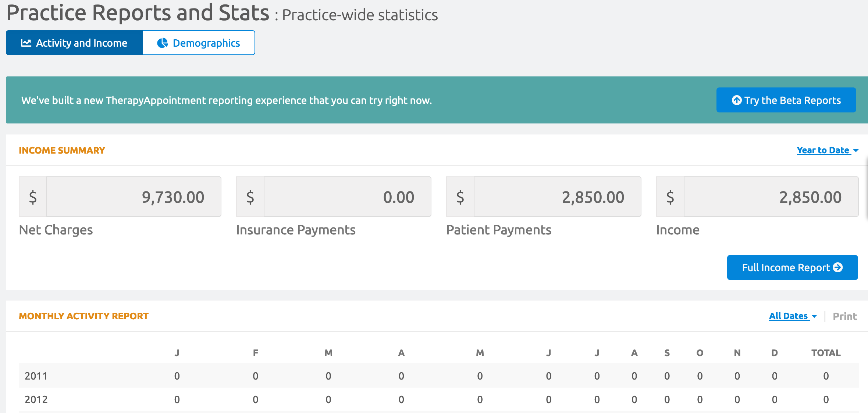Click the dollar sign beside Patient Payments amount
868x413 pixels.
pyautogui.click(x=460, y=197)
